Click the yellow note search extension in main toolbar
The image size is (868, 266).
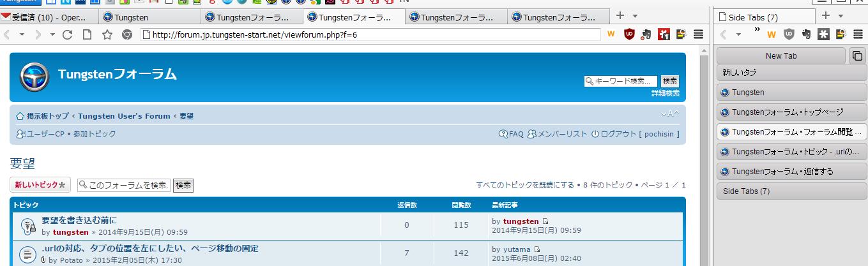(680, 34)
